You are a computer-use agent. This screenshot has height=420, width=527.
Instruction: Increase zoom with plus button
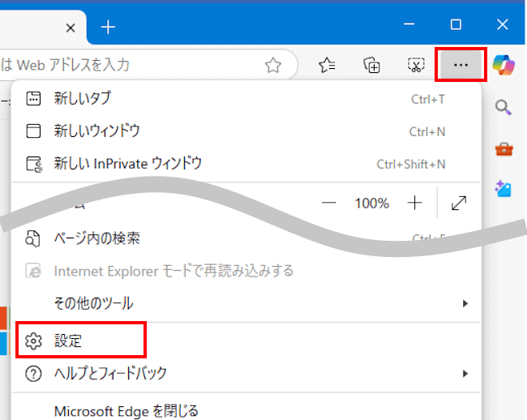[414, 203]
